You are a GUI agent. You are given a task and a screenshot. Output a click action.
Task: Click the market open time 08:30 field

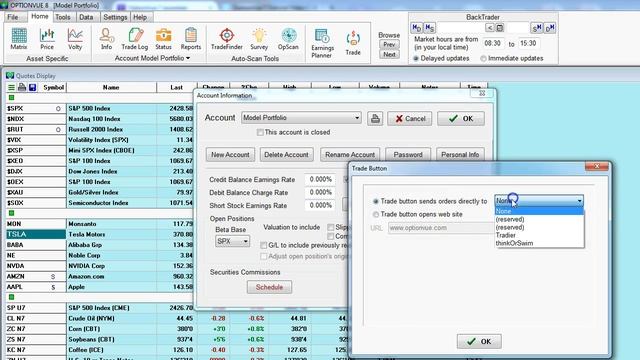492,43
